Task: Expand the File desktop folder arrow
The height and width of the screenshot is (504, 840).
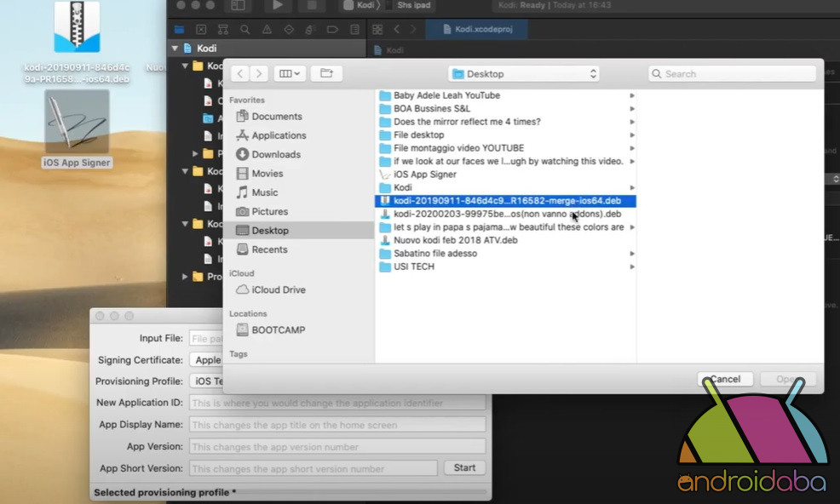Action: [x=632, y=135]
